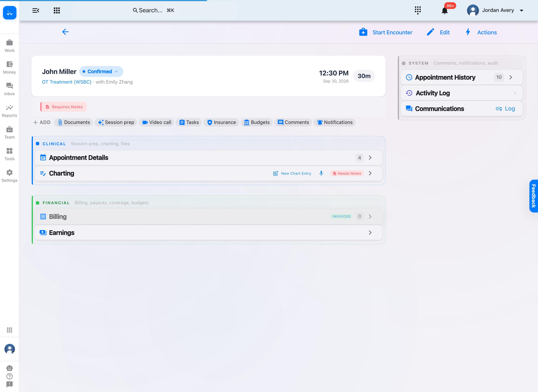Open the apps grid icon beside search
This screenshot has height=392, width=538.
[x=57, y=10]
